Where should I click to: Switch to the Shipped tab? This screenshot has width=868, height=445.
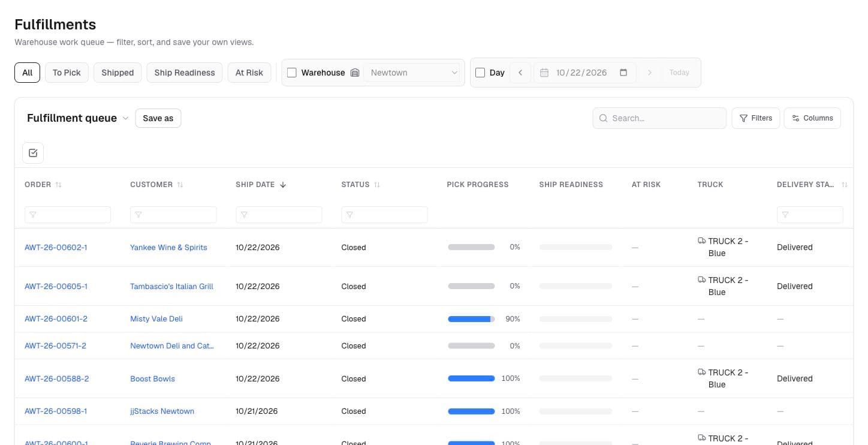point(117,73)
